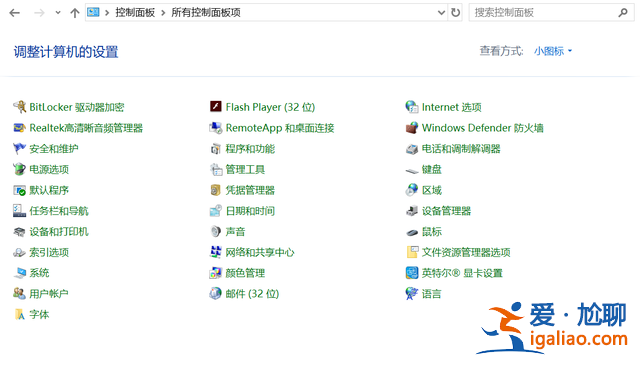
Task: Open the 设备管理器 icon
Action: 412,211
